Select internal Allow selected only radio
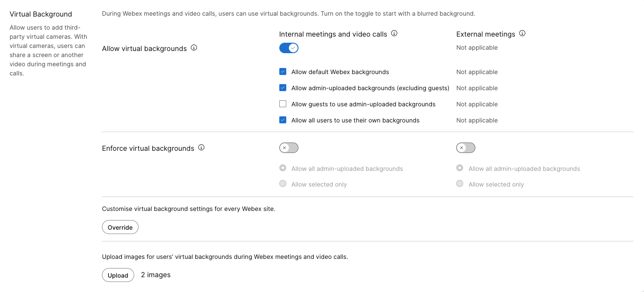The height and width of the screenshot is (292, 644). pyautogui.click(x=283, y=184)
